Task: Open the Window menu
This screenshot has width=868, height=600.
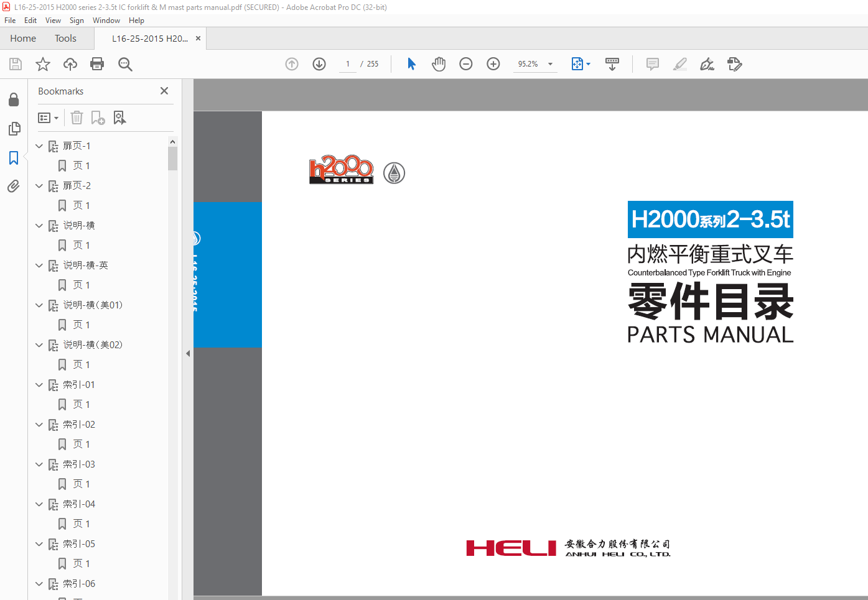Action: click(x=106, y=21)
